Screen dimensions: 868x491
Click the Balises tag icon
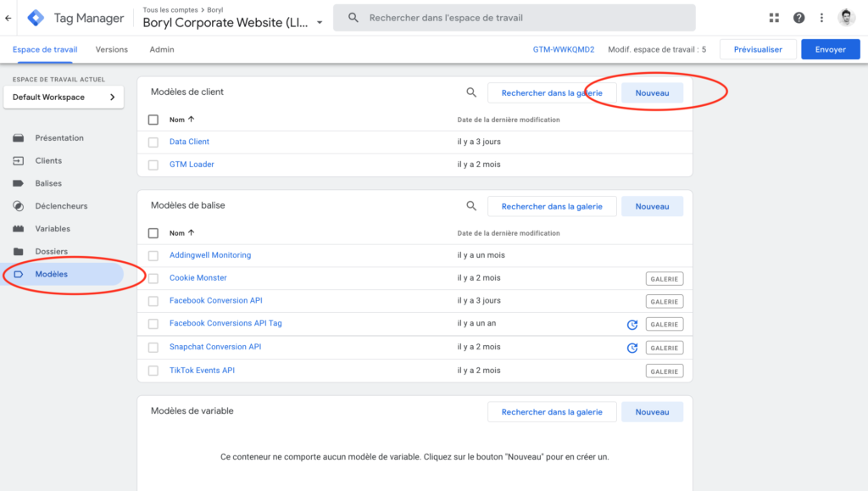[x=19, y=183]
